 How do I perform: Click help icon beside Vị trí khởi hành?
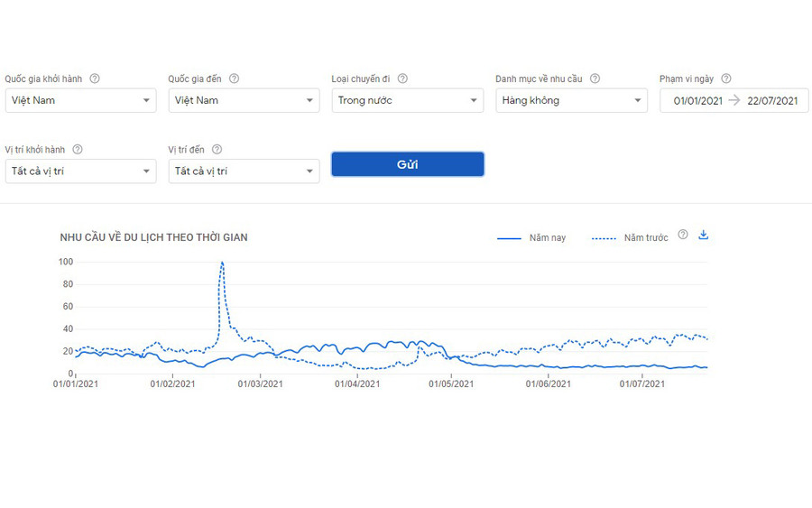78,149
